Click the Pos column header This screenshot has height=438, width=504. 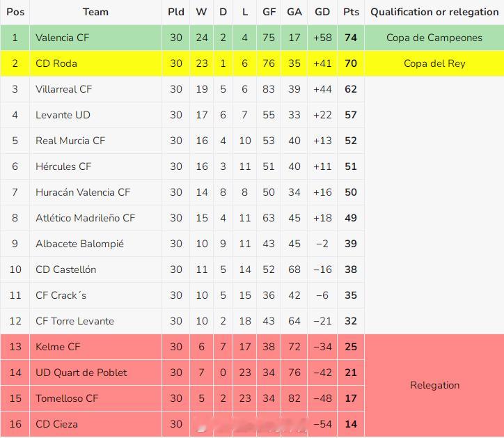pyautogui.click(x=15, y=13)
